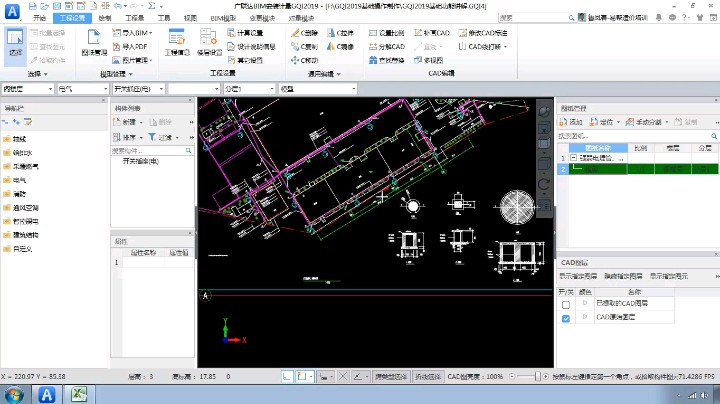This screenshot has height=404, width=720.
Task: Select the C镜像 CAD mirror tool
Action: click(x=340, y=46)
